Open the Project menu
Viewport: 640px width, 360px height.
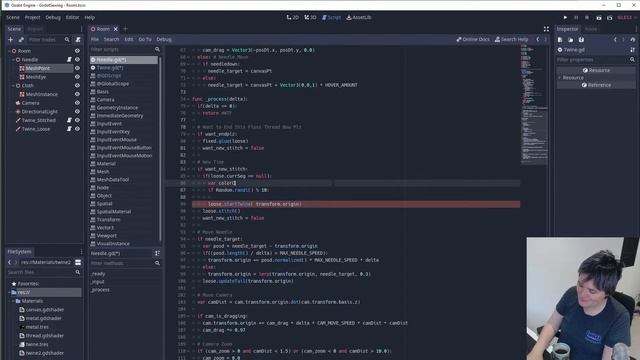click(32, 18)
